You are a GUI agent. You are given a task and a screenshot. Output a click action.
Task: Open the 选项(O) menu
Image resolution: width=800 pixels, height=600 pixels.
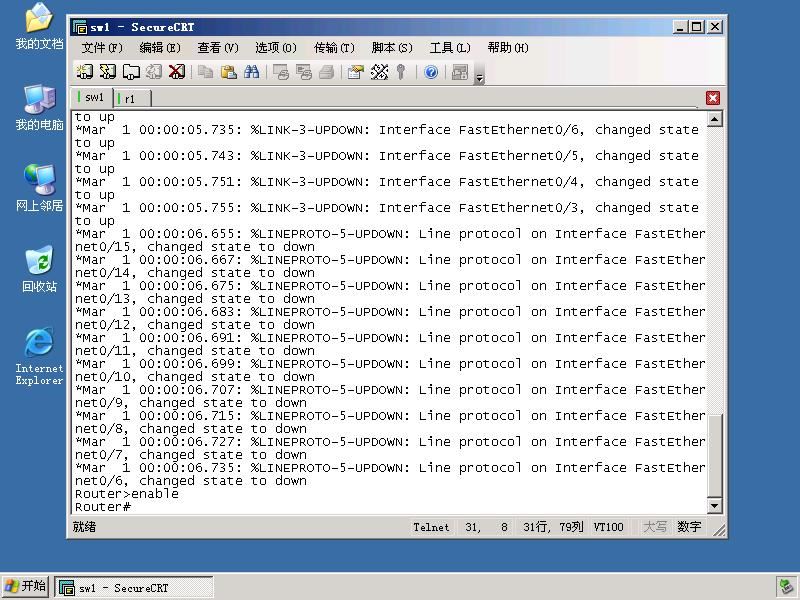coord(276,48)
